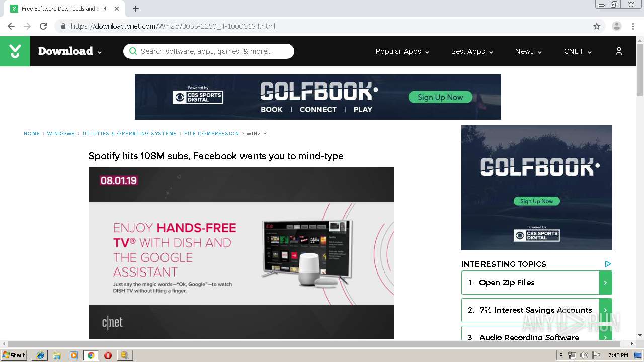Show hidden tray icons arrow
Image resolution: width=644 pixels, height=362 pixels.
[561, 355]
